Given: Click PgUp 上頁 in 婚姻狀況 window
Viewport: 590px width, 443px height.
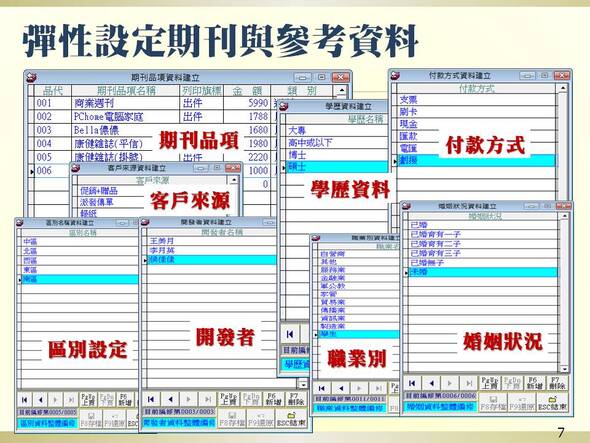Looking at the screenshot, I should point(490,383).
